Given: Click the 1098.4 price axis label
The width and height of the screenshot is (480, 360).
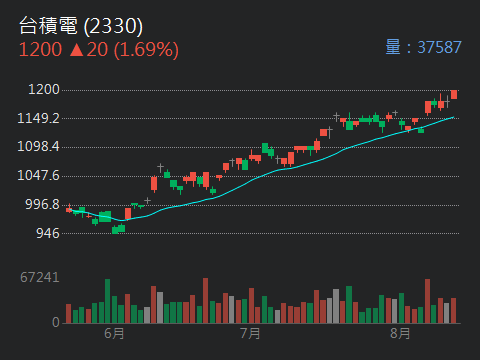Looking at the screenshot, I should [x=38, y=147].
